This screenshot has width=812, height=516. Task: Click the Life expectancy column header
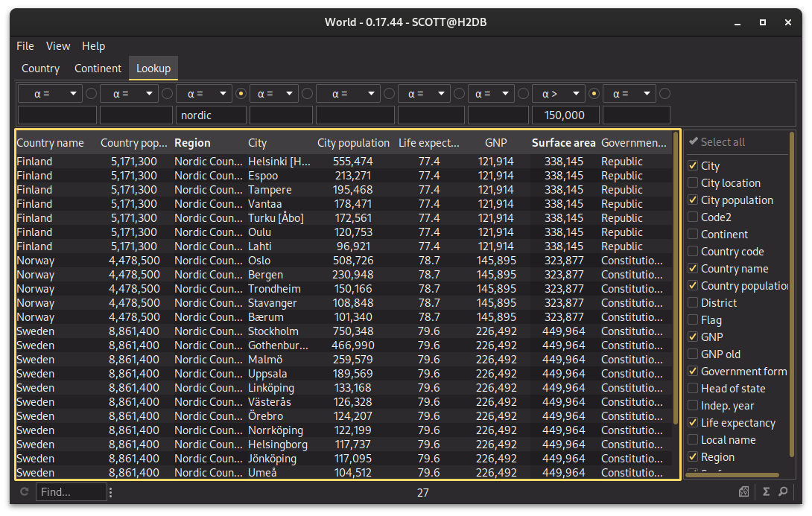[429, 143]
